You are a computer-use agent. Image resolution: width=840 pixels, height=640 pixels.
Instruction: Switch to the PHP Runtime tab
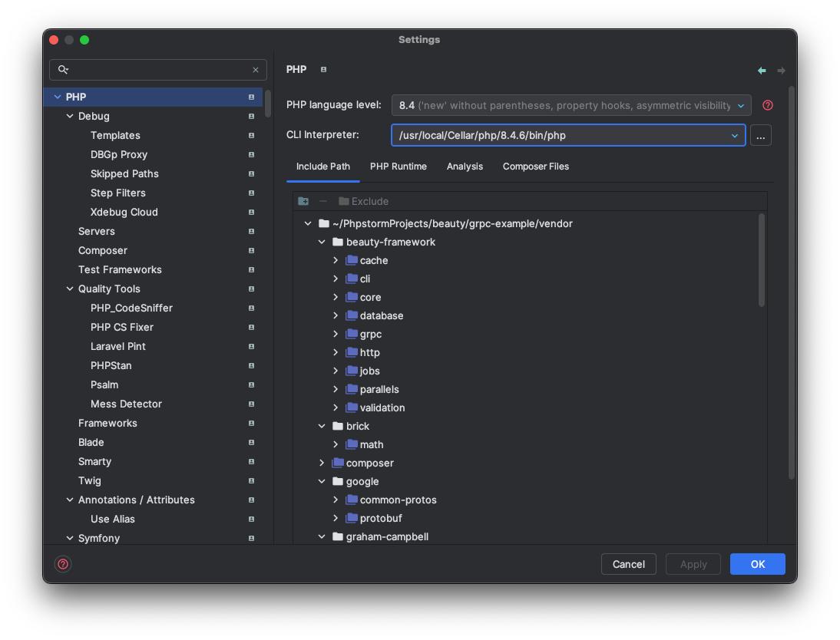click(x=398, y=167)
